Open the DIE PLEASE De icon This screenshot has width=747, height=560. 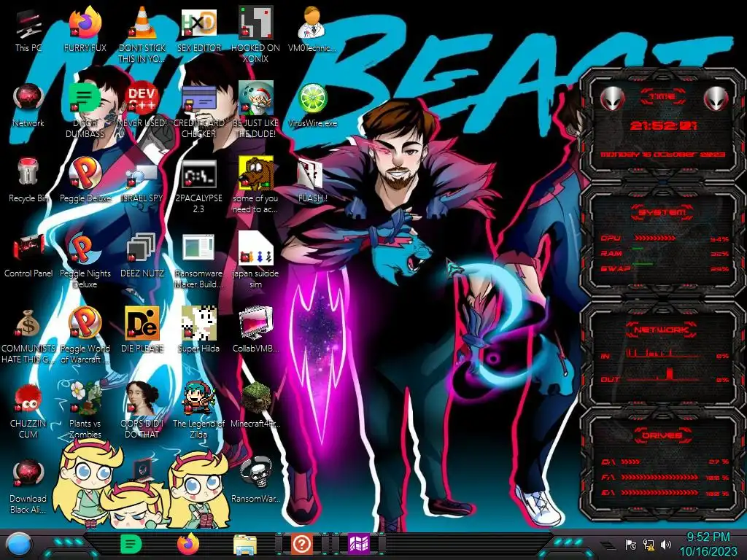(x=142, y=330)
